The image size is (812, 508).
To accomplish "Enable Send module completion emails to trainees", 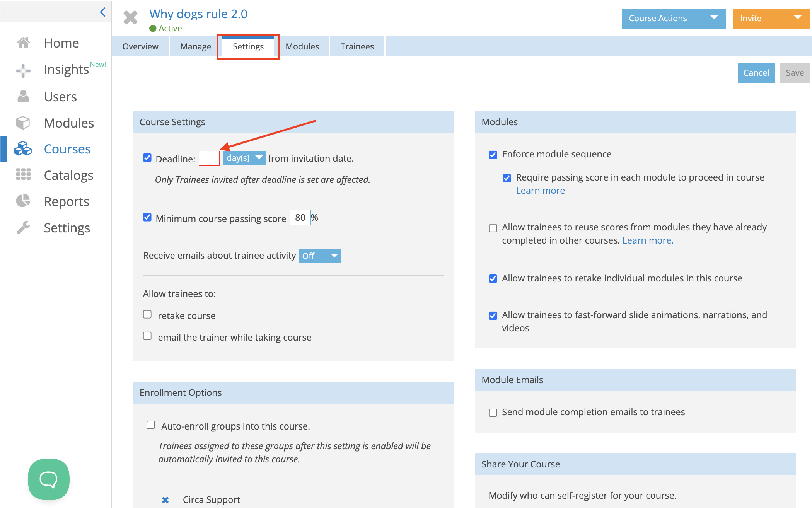I will 493,413.
